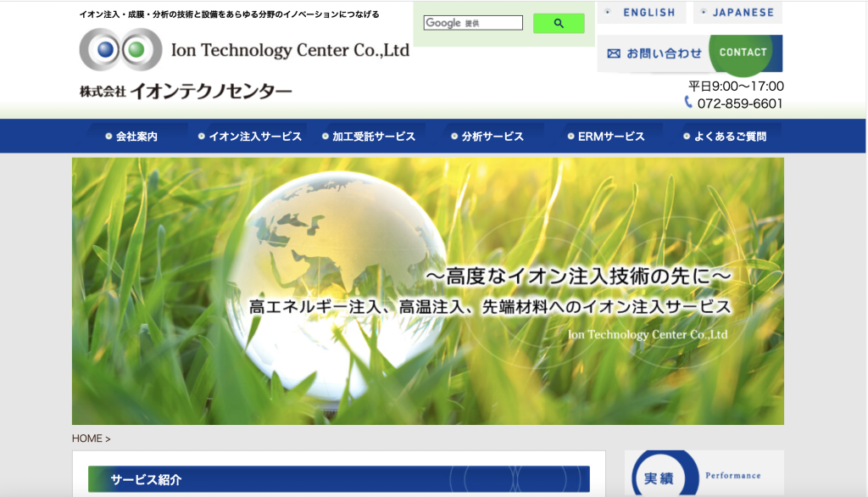Open the 分析サービス menu
Screen dimensions: 868x497
tap(487, 137)
